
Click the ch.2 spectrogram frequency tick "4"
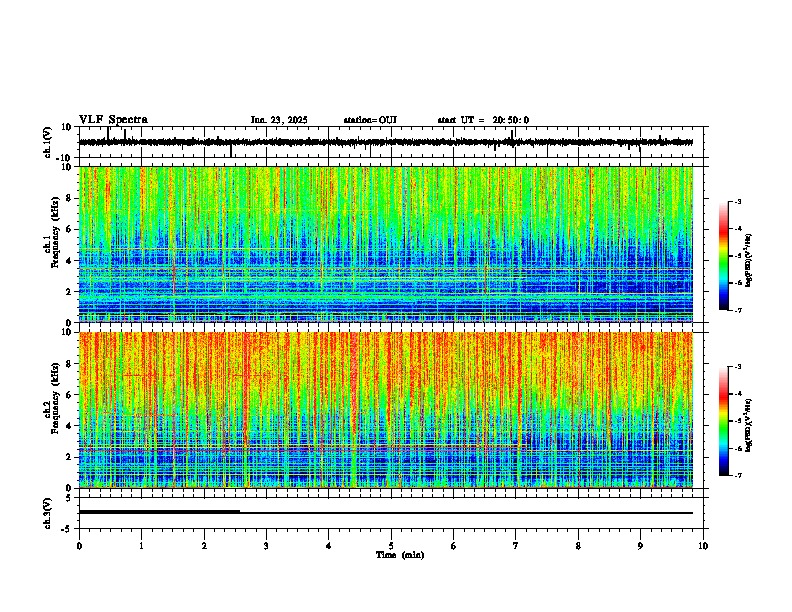click(x=69, y=426)
